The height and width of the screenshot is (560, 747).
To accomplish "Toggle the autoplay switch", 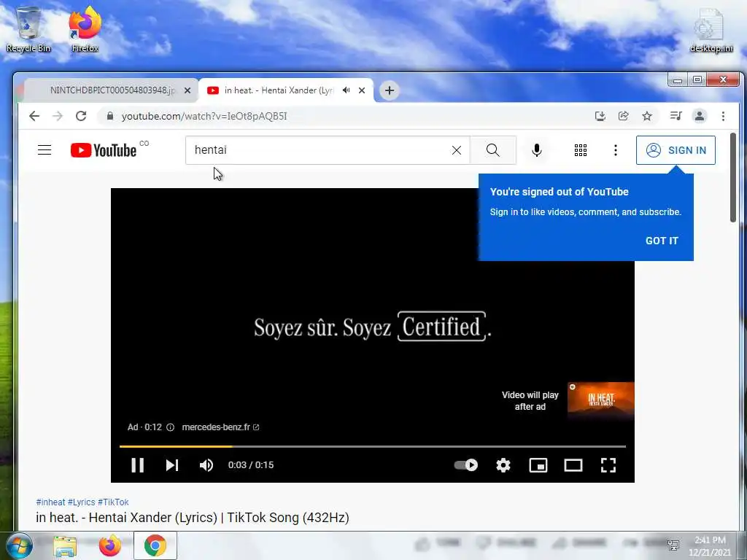I will (x=466, y=464).
